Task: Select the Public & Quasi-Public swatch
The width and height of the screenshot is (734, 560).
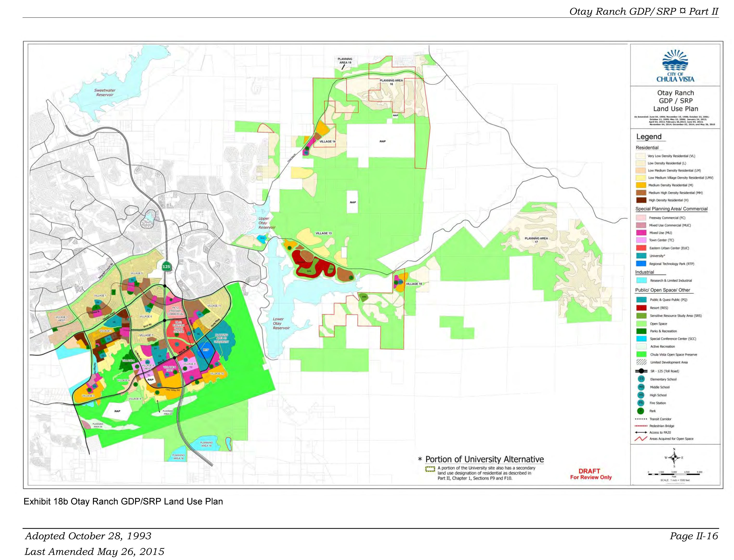Action: tap(641, 300)
